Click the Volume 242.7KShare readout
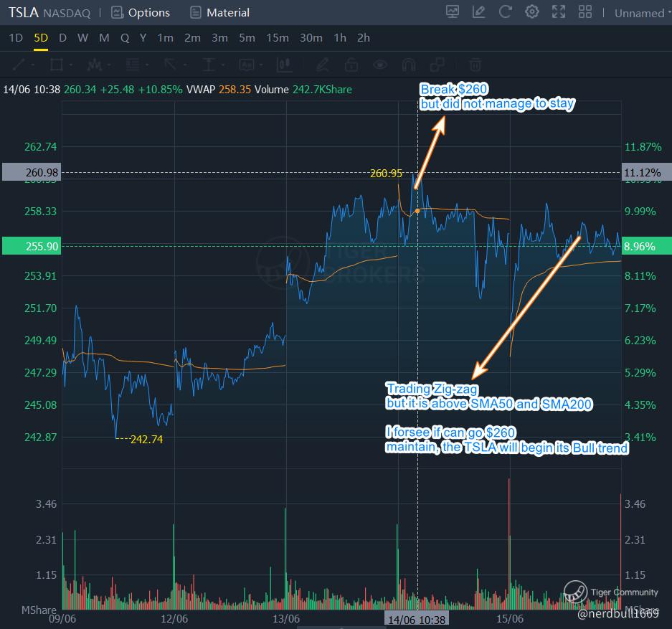This screenshot has height=629, width=672. pos(303,90)
